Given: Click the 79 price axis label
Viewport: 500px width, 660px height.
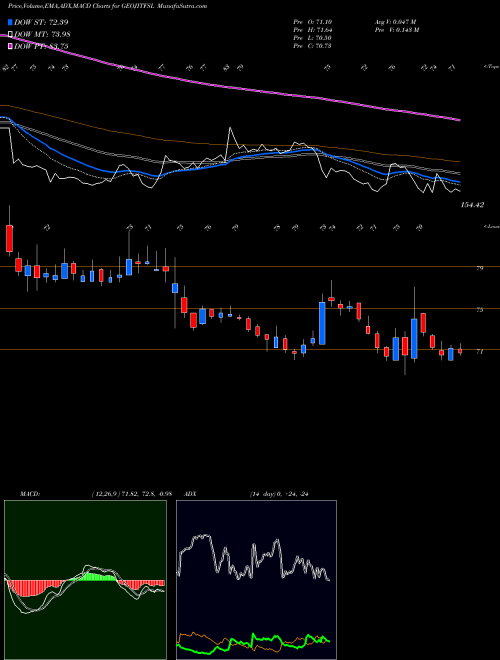Looking at the screenshot, I should 479,268.
